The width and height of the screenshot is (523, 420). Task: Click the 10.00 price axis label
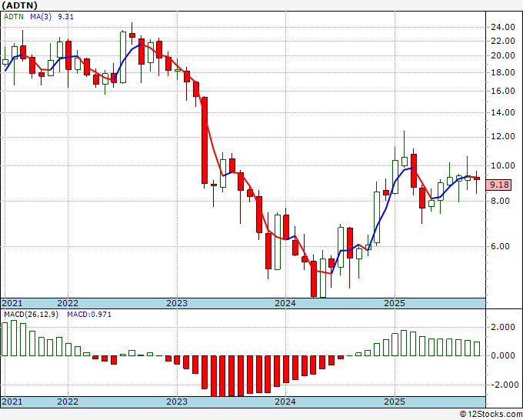pyautogui.click(x=503, y=165)
